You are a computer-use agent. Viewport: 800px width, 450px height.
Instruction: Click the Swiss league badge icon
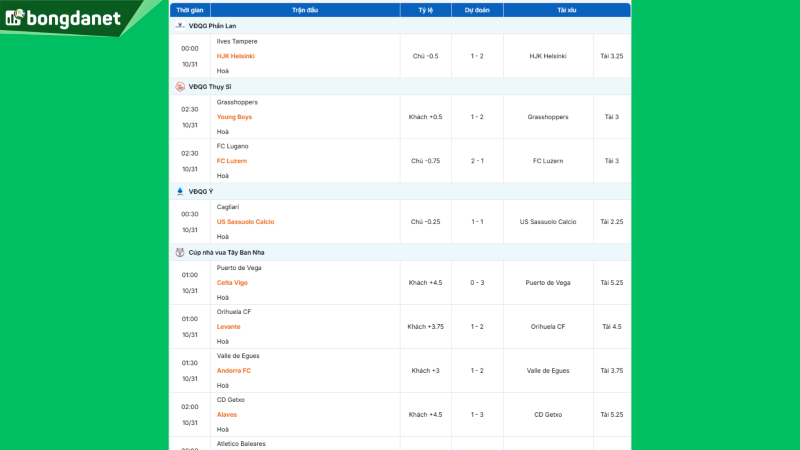point(180,87)
